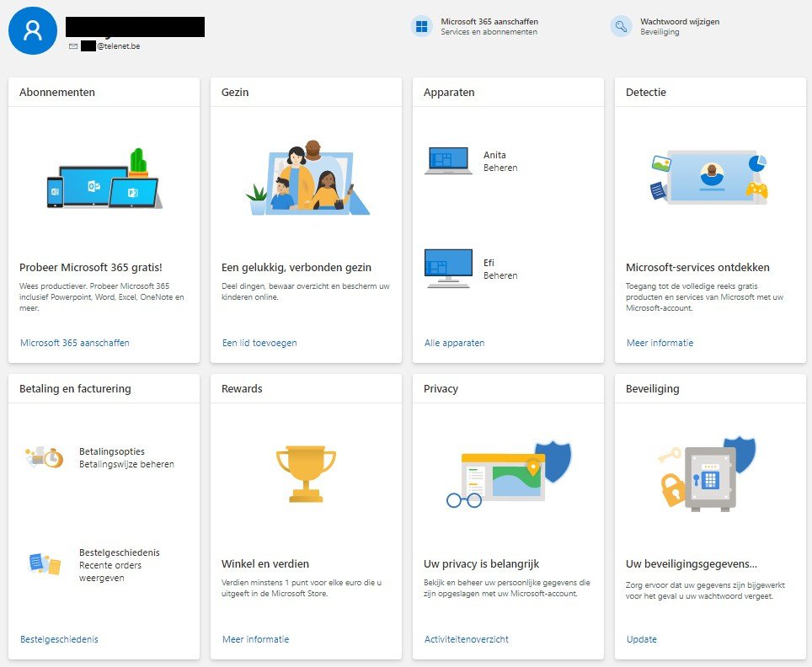The image size is (812, 667).
Task: Click Een lid toevoegen link
Action: coord(259,343)
